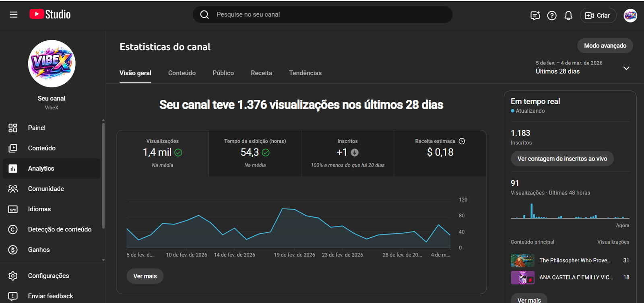The width and height of the screenshot is (644, 303).
Task: Open the help question mark icon
Action: pyautogui.click(x=552, y=16)
